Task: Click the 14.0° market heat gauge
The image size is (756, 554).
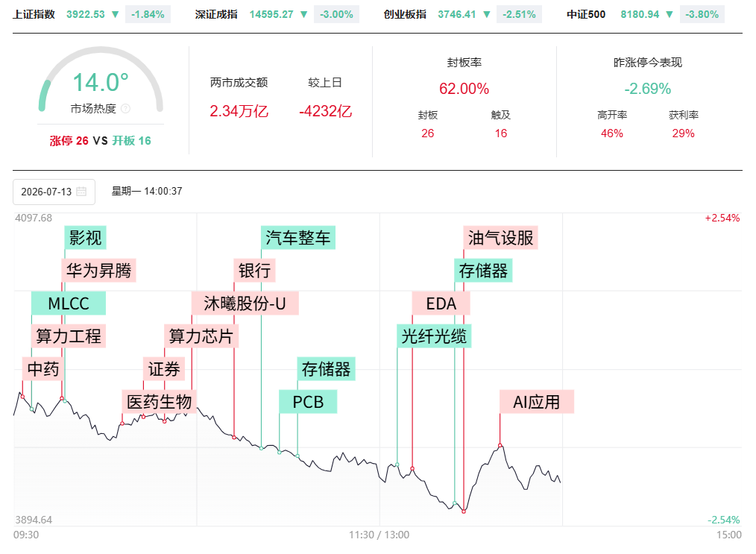Action: (x=101, y=82)
